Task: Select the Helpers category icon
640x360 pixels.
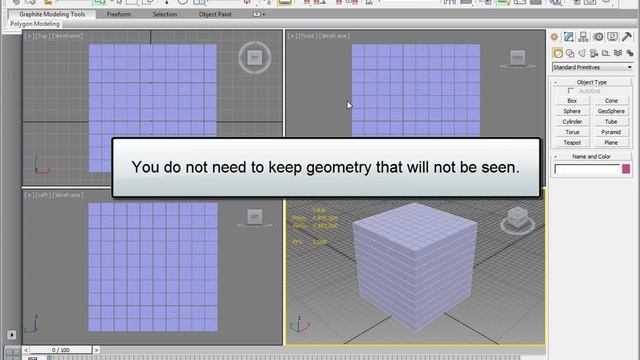Action: (x=606, y=53)
